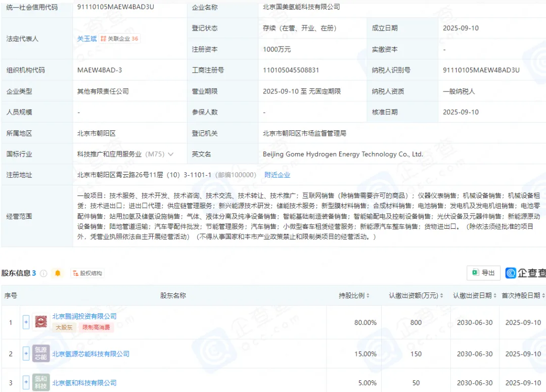Select organization code MAEW4BAD-3
This screenshot has height=392, width=546.
click(x=100, y=70)
